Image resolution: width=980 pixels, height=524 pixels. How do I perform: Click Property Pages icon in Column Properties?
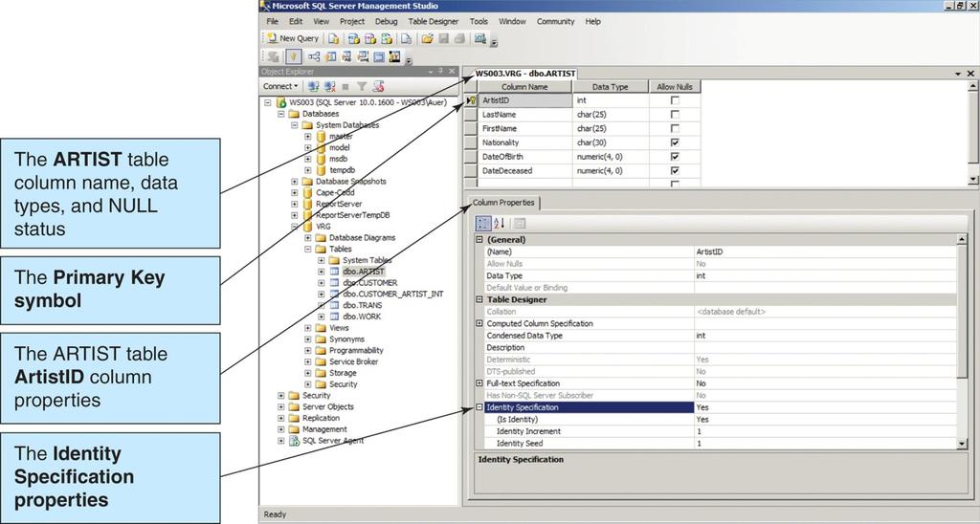520,223
